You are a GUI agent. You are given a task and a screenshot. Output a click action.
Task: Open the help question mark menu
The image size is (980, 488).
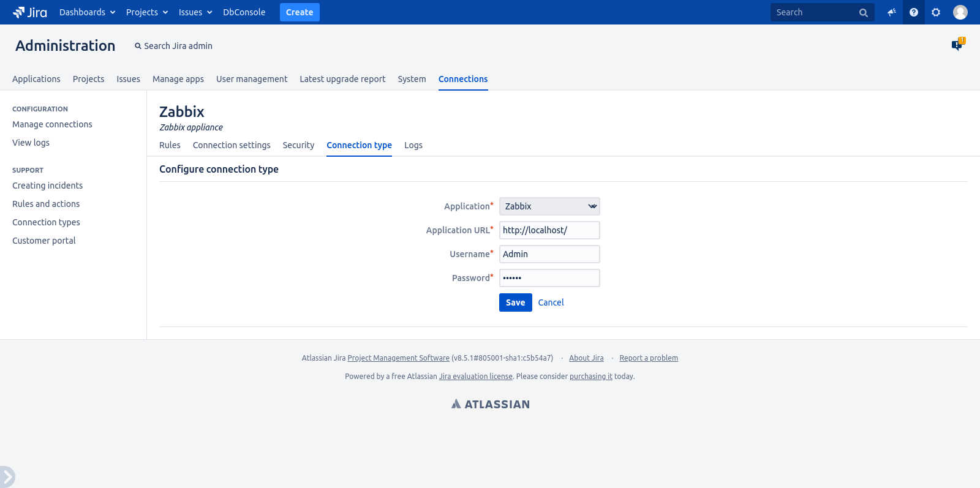[x=914, y=12]
